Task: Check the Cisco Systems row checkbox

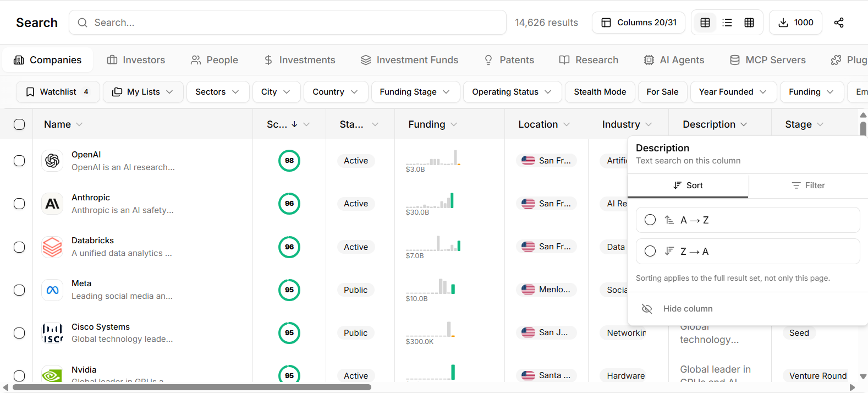Action: (19, 333)
